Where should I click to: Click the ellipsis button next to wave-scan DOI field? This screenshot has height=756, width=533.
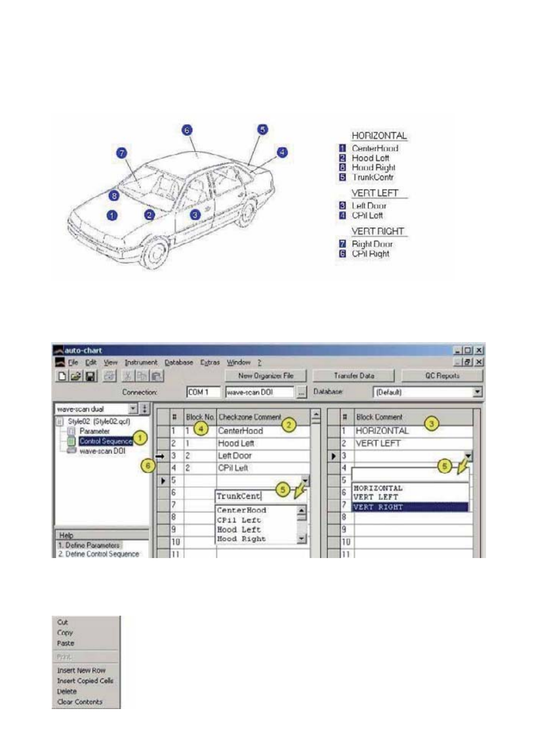pyautogui.click(x=301, y=393)
